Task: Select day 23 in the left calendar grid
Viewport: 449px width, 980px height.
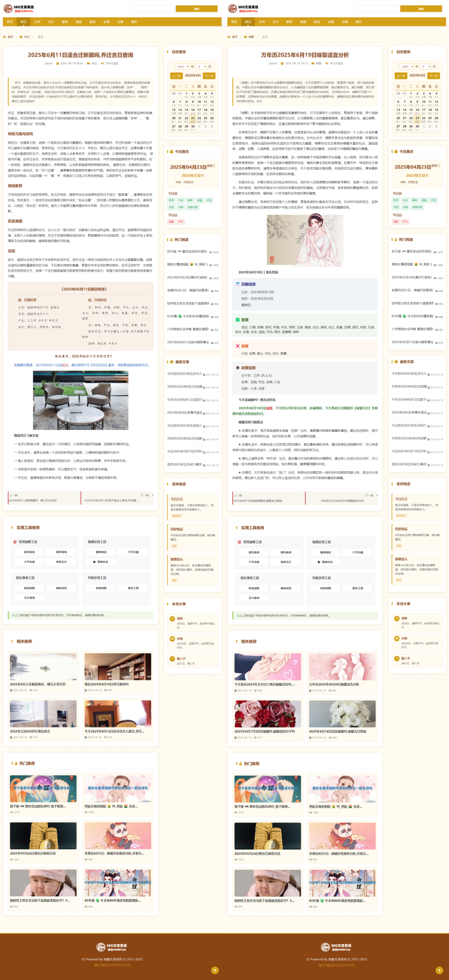Action: (193, 118)
